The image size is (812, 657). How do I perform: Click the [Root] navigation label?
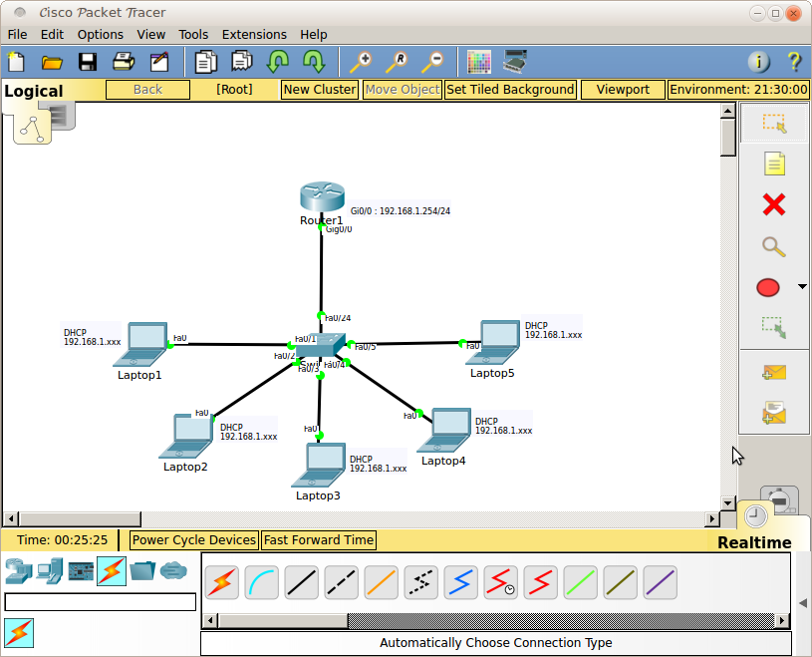234,90
